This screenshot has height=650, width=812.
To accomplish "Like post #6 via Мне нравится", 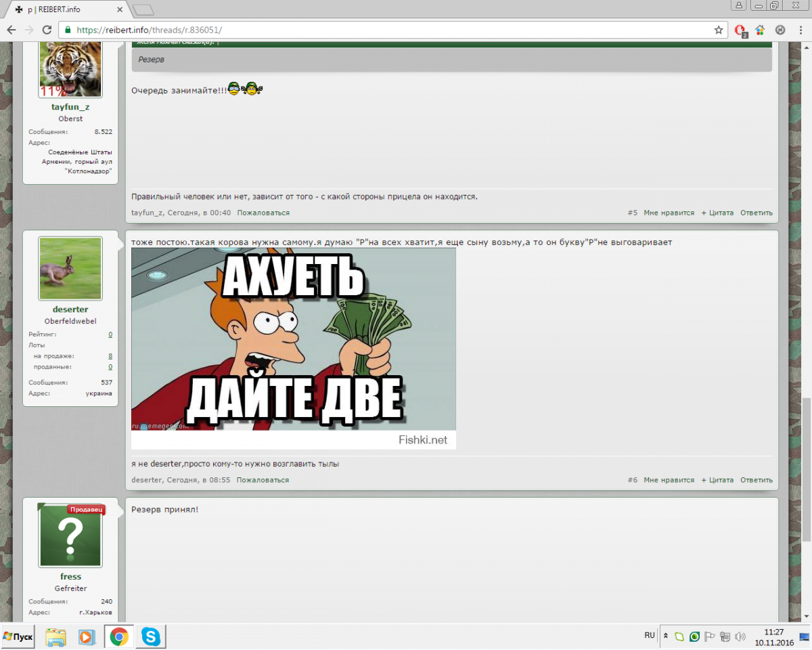I will point(669,480).
